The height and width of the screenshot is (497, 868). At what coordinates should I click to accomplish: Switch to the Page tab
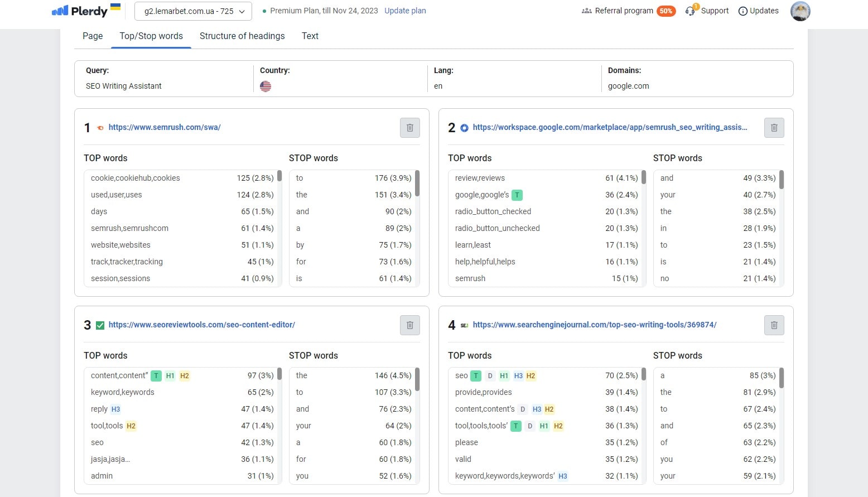click(x=93, y=36)
